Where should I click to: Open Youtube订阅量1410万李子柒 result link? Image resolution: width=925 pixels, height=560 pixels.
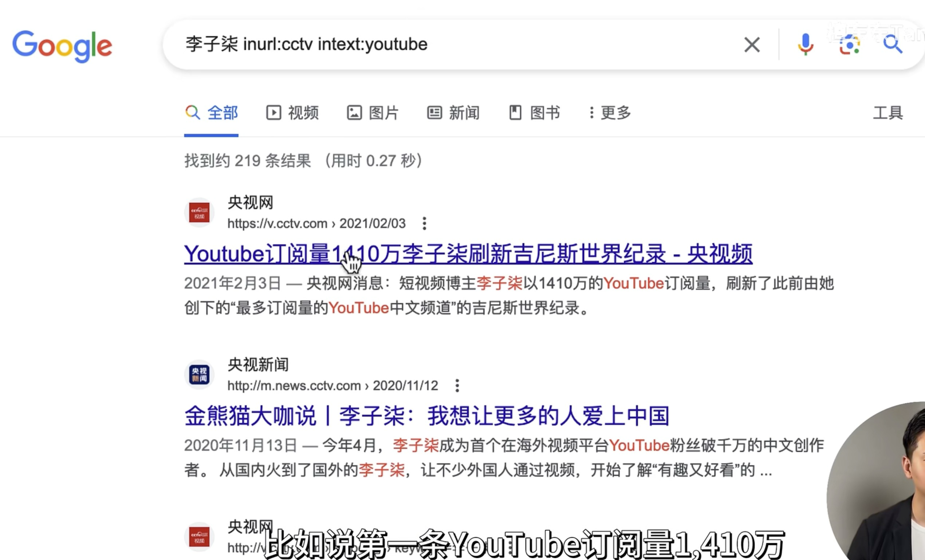(468, 254)
